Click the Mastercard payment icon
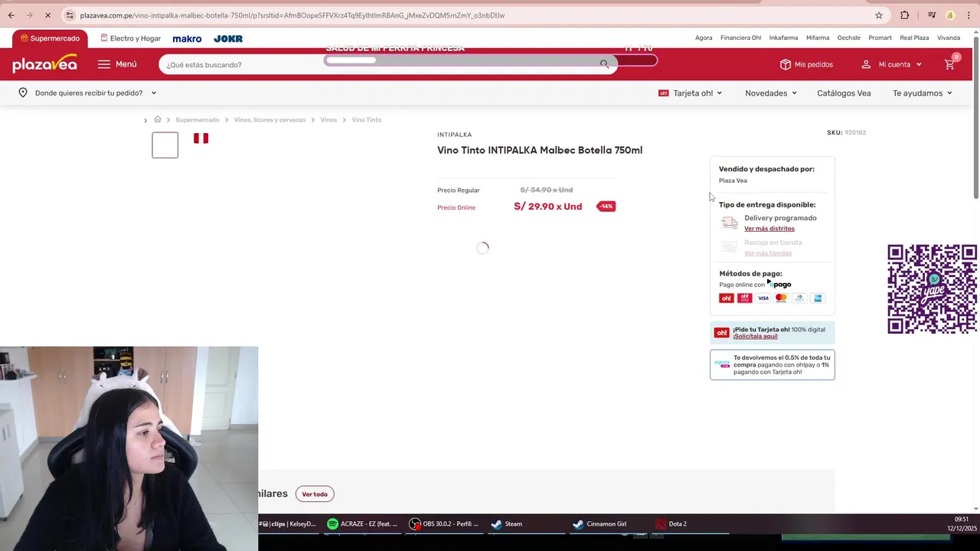The width and height of the screenshot is (980, 551). (x=781, y=298)
